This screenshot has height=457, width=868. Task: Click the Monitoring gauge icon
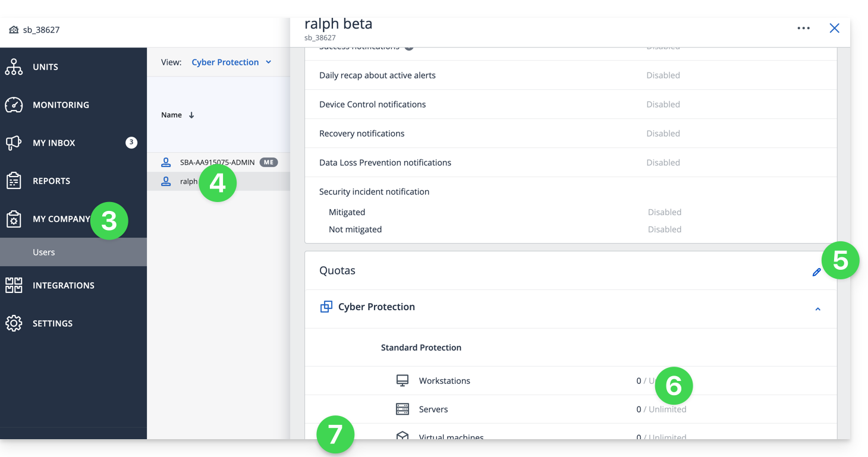[x=14, y=105]
